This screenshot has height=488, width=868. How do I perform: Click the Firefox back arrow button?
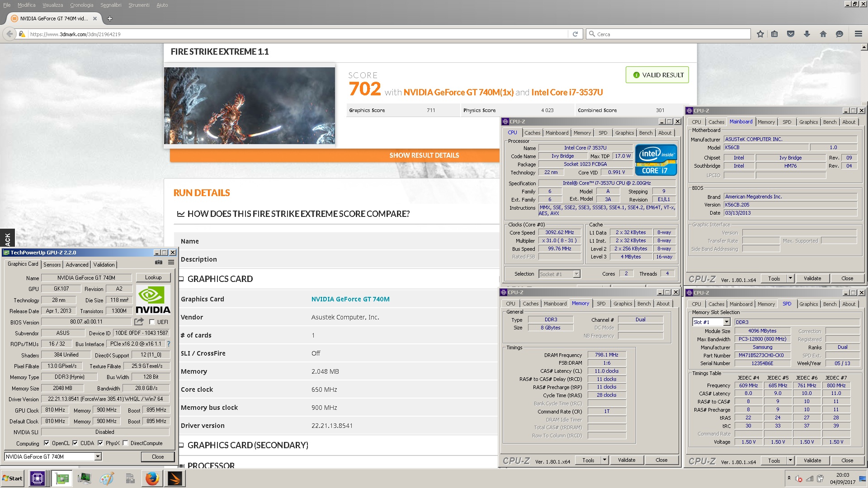click(x=9, y=34)
